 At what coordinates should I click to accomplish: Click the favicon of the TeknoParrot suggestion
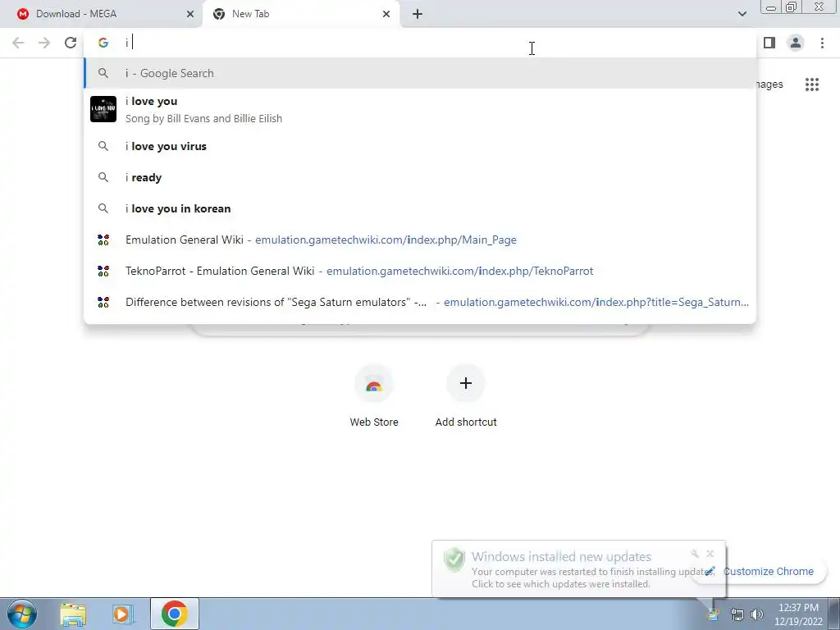pyautogui.click(x=103, y=271)
